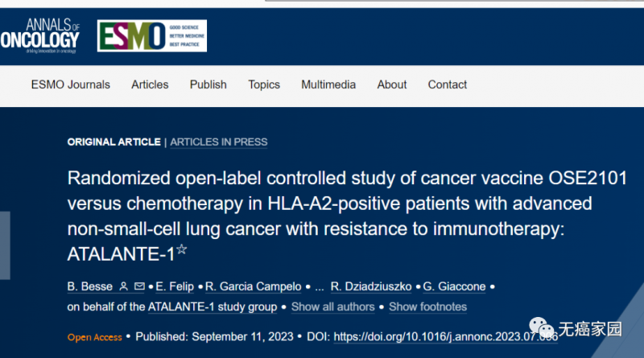
Task: Open the About menu
Action: coord(392,84)
